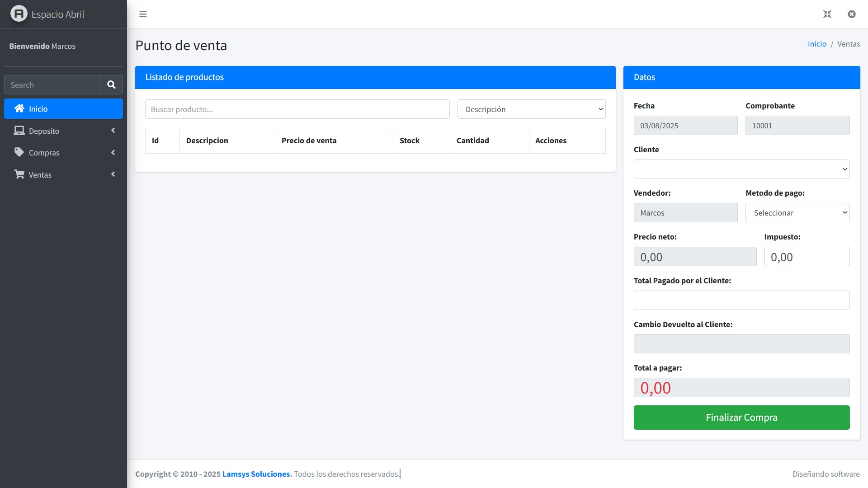
Task: Click the sidebar search magnifier button
Action: 111,85
